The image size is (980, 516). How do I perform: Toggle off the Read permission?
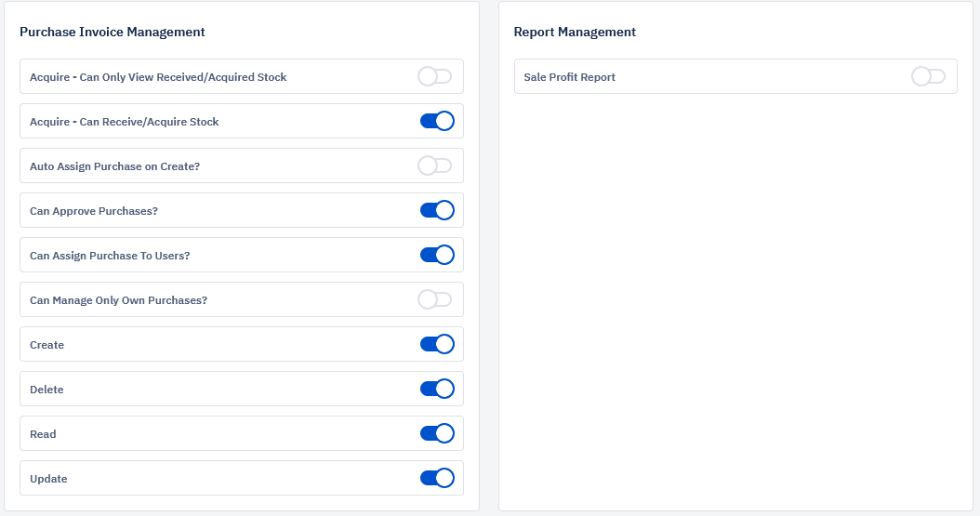(x=437, y=433)
